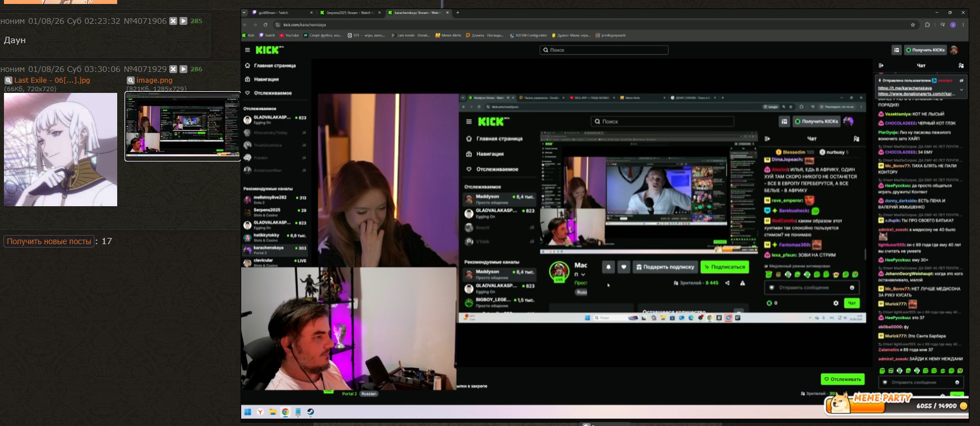Open File Explorer from the taskbar
The width and height of the screenshot is (980, 426).
point(272,412)
